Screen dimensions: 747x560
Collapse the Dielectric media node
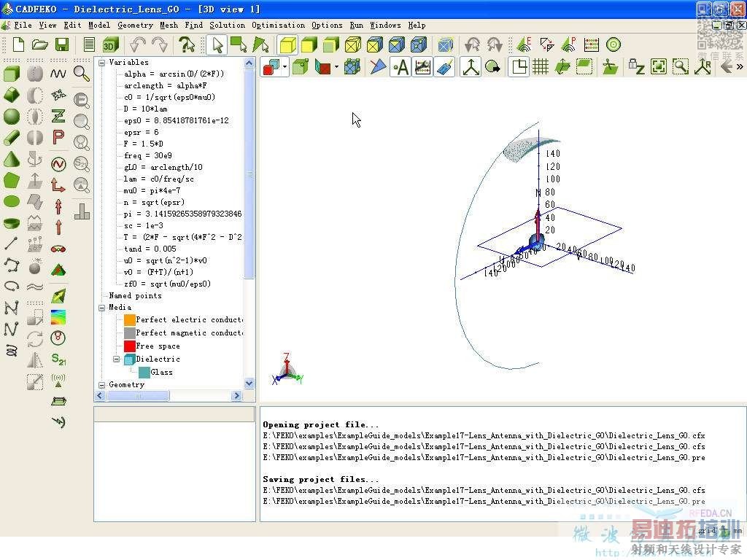(116, 359)
